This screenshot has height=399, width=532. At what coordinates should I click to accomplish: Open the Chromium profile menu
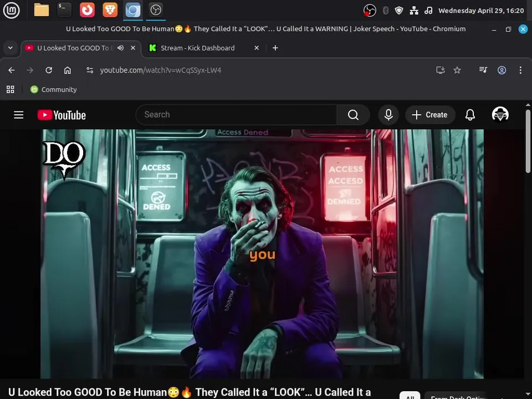[502, 70]
